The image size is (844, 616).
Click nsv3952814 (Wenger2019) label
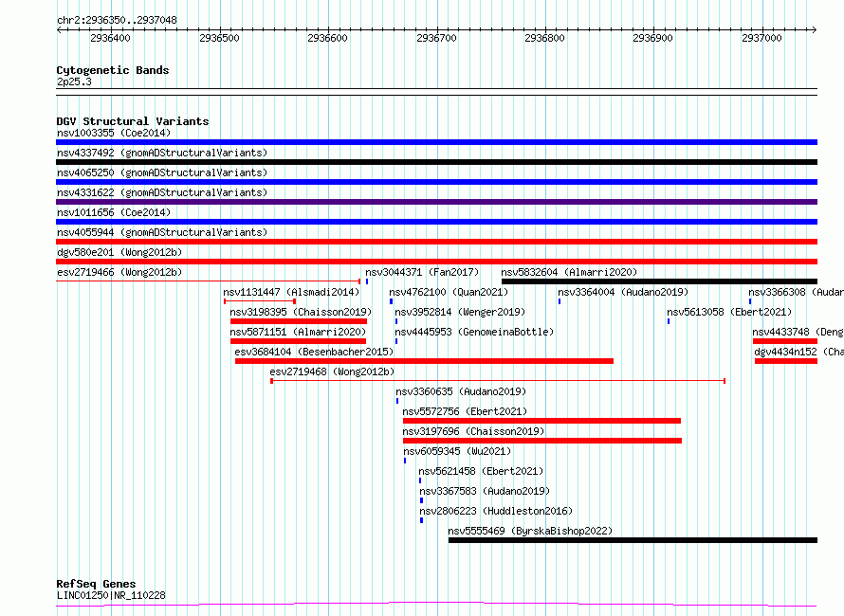pyautogui.click(x=460, y=312)
